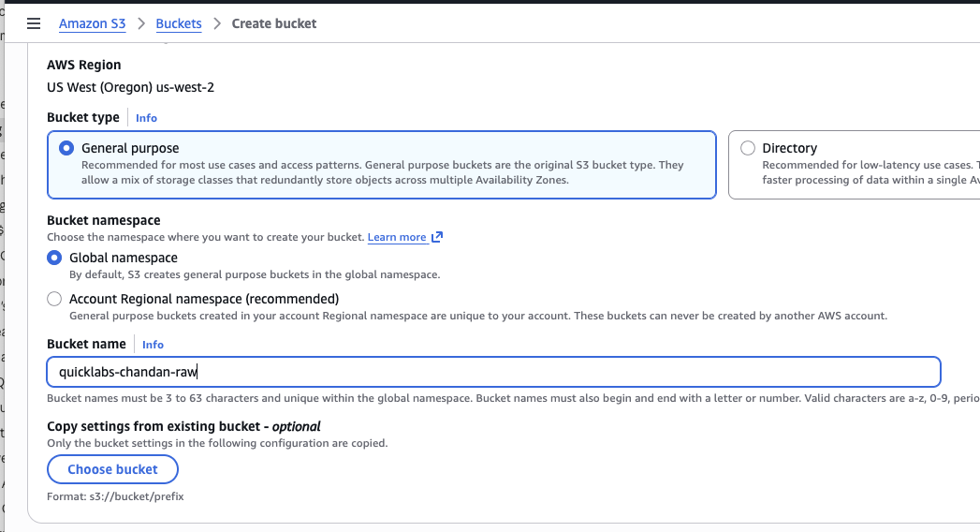Viewport: 980px width, 532px height.
Task: Select Account Regional namespace option
Action: click(x=54, y=299)
